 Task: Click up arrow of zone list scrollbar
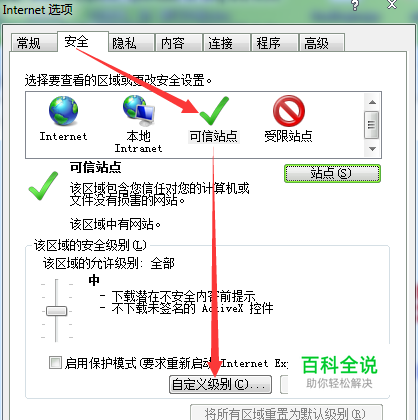pos(372,102)
